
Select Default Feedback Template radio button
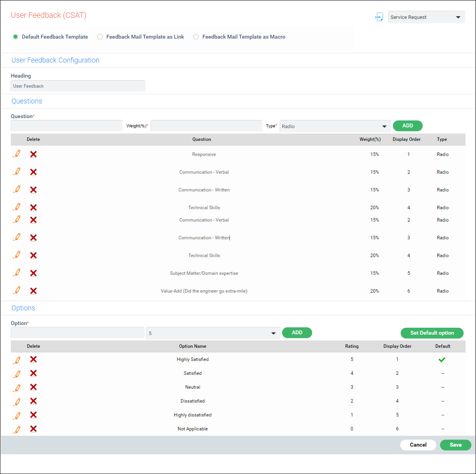point(15,37)
